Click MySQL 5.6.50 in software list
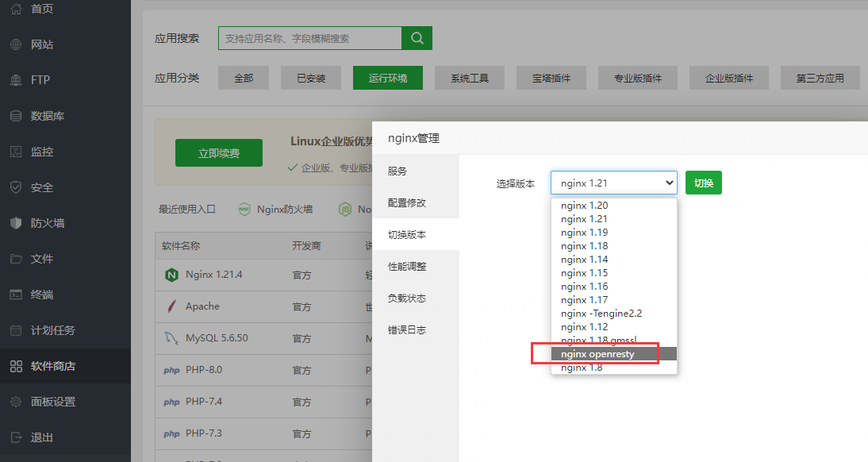Image resolution: width=868 pixels, height=462 pixels. (x=217, y=338)
